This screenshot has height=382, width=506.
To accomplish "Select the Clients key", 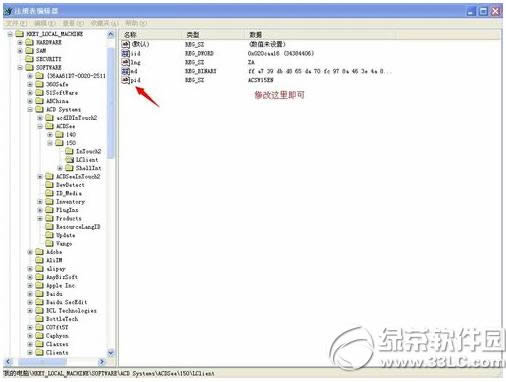I will click(57, 352).
